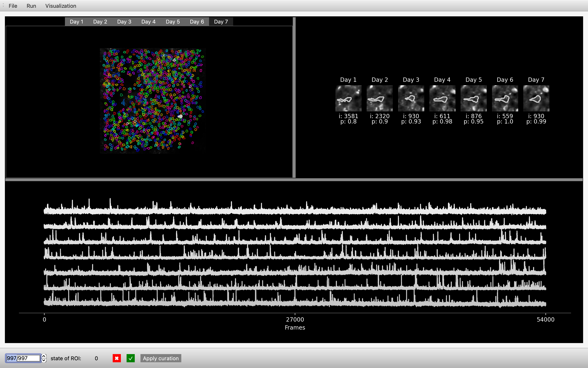Image resolution: width=588 pixels, height=368 pixels.
Task: Click the 'Frames' axis title
Action: [295, 328]
